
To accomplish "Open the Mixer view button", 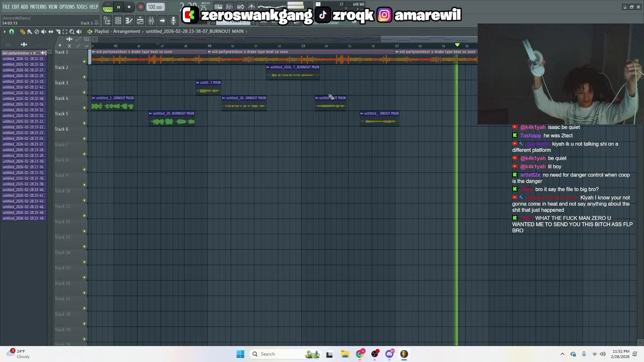I will pos(151,21).
